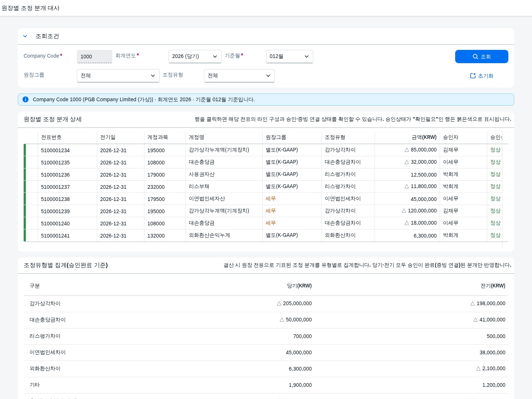Viewport: 532px width, 399px height.
Task: Click summary value △ 205,000,000
Action: [294, 304]
